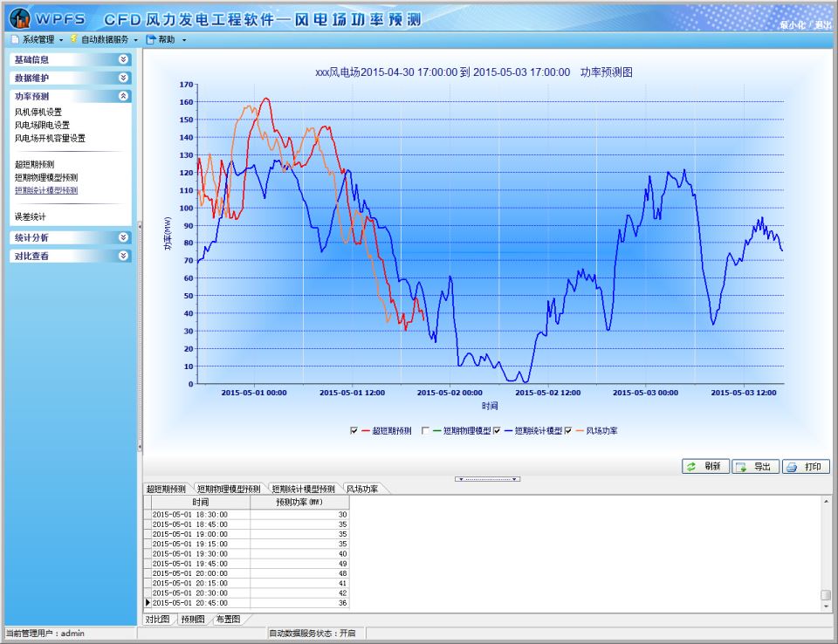Open 短期统计模型预测 in sidebar
Image resolution: width=838 pixels, height=644 pixels.
[x=46, y=190]
